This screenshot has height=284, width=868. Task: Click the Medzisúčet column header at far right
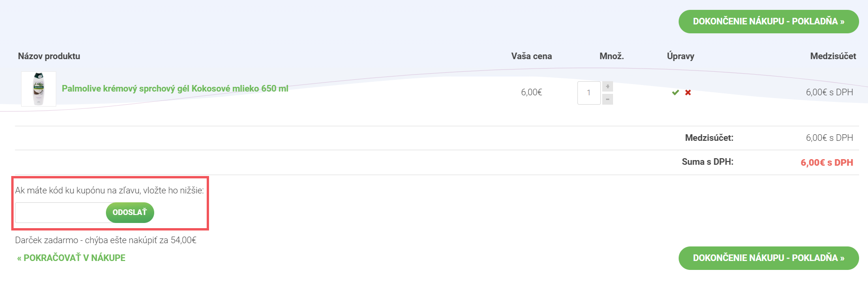833,56
